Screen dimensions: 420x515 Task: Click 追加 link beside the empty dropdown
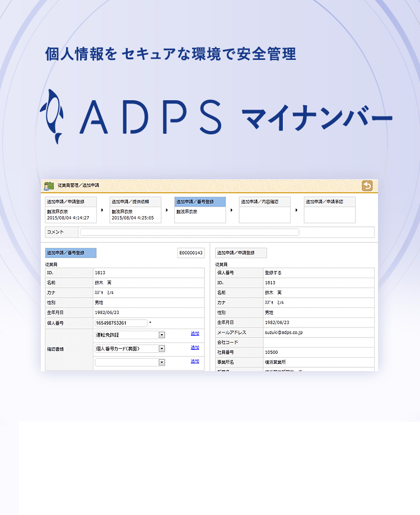(195, 361)
